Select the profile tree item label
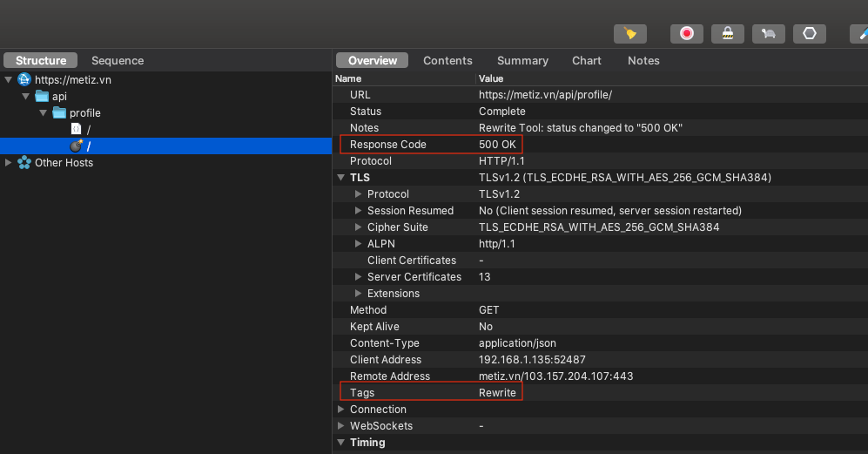The height and width of the screenshot is (454, 868). coord(84,113)
